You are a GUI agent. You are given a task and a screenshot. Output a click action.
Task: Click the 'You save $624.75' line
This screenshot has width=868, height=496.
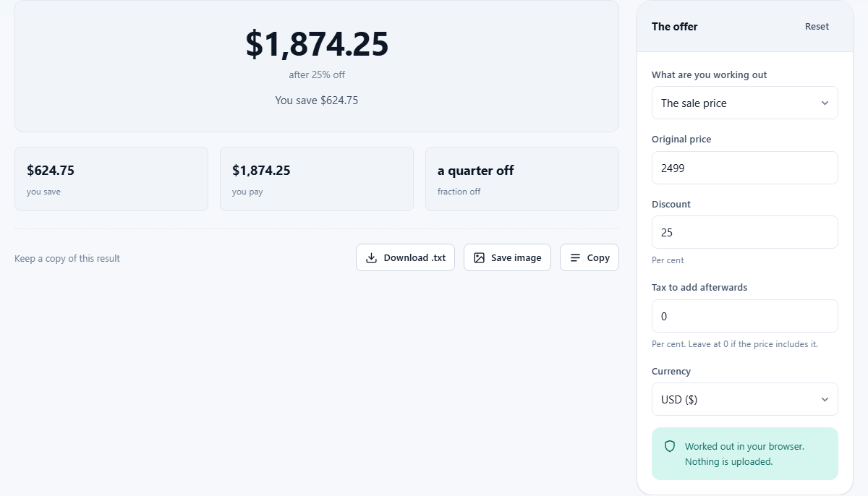tap(317, 101)
